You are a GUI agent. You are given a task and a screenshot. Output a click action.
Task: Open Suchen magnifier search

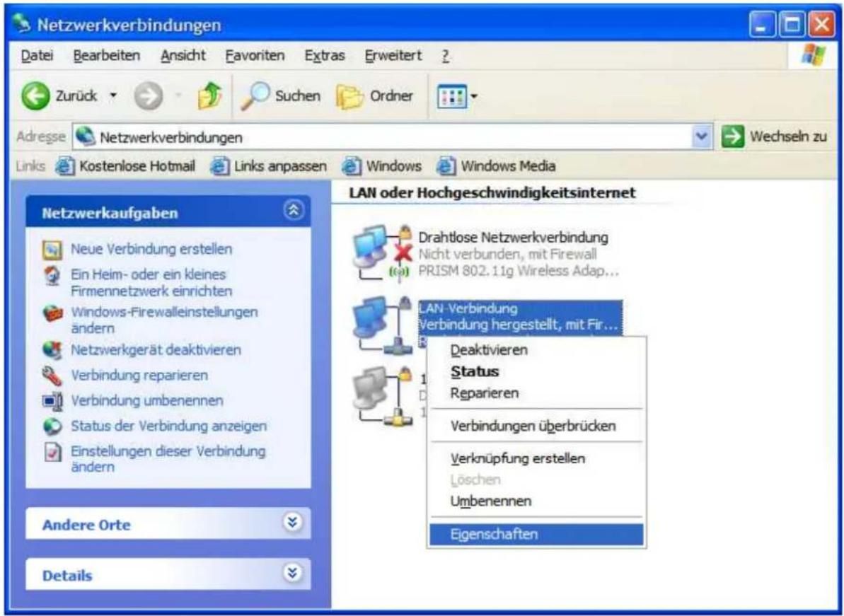(280, 97)
